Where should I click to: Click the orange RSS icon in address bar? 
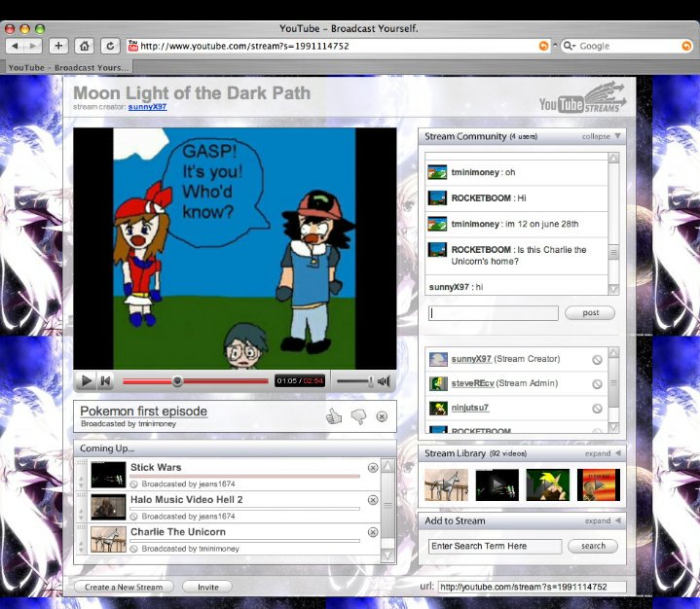[x=543, y=46]
